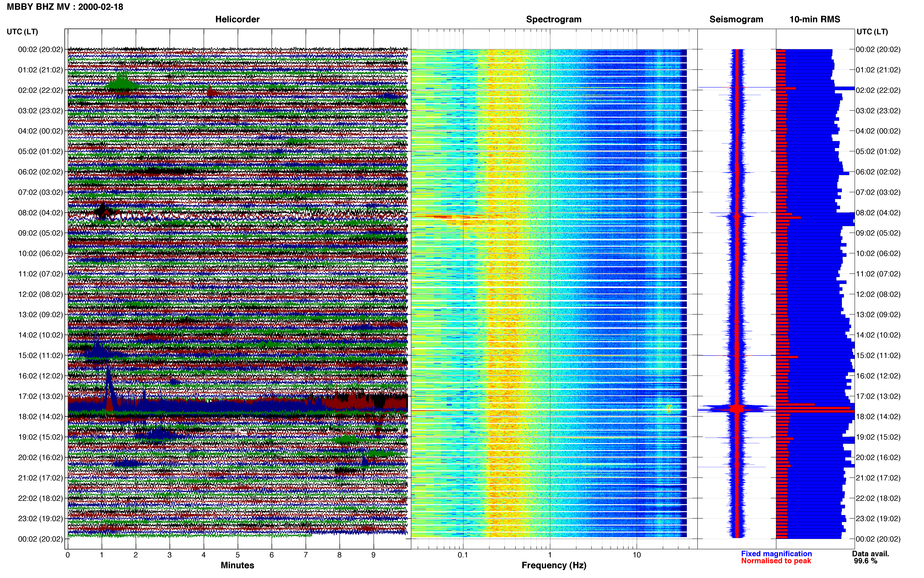Image resolution: width=924 pixels, height=578 pixels.
Task: Click tick "6" on the Minutes axis
Action: [x=272, y=555]
